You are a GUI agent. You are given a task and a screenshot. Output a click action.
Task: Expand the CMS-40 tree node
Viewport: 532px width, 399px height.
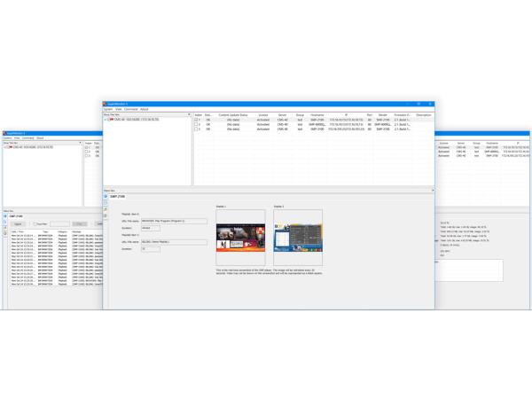click(106, 120)
